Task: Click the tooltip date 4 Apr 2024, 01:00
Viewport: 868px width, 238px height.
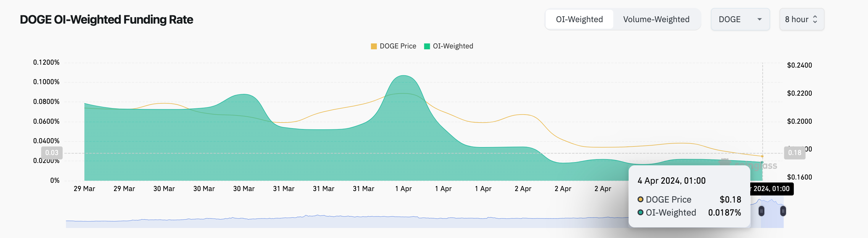Action: [671, 181]
